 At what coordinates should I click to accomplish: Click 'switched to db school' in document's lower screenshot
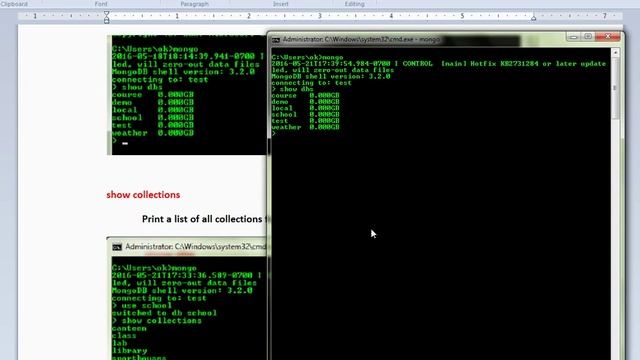coord(164,313)
